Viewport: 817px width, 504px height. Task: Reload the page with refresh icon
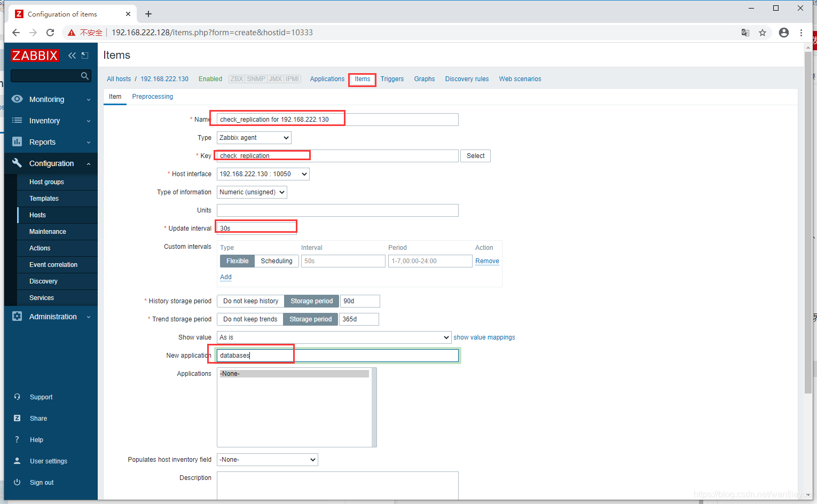pyautogui.click(x=50, y=33)
